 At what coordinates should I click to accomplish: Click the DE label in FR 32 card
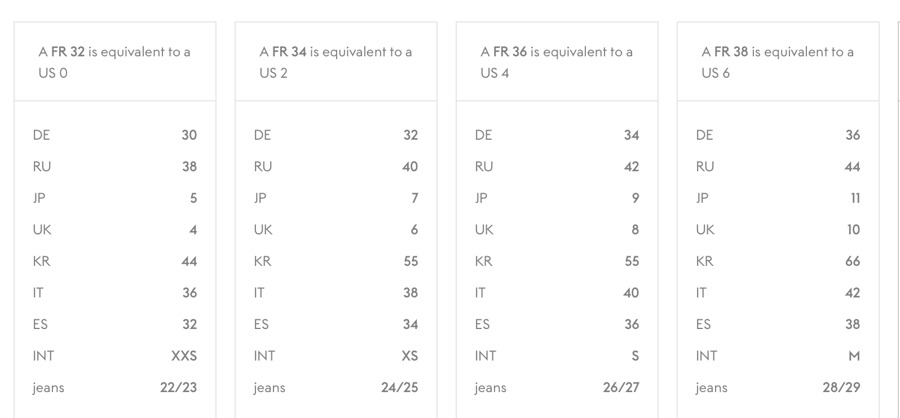(x=41, y=135)
